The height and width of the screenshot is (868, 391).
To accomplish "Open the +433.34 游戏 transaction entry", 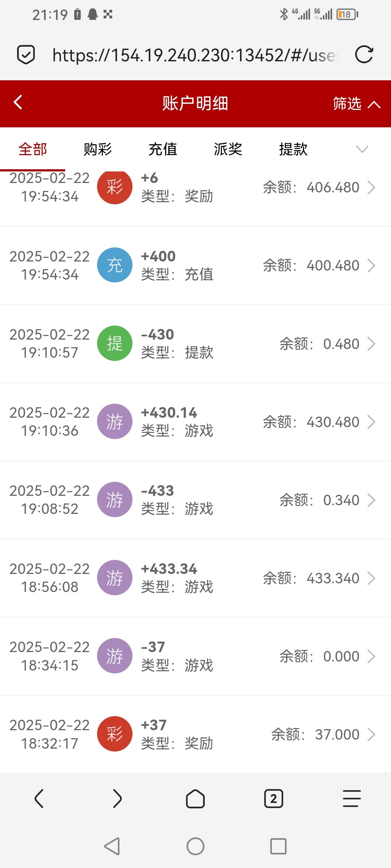I will 195,578.
